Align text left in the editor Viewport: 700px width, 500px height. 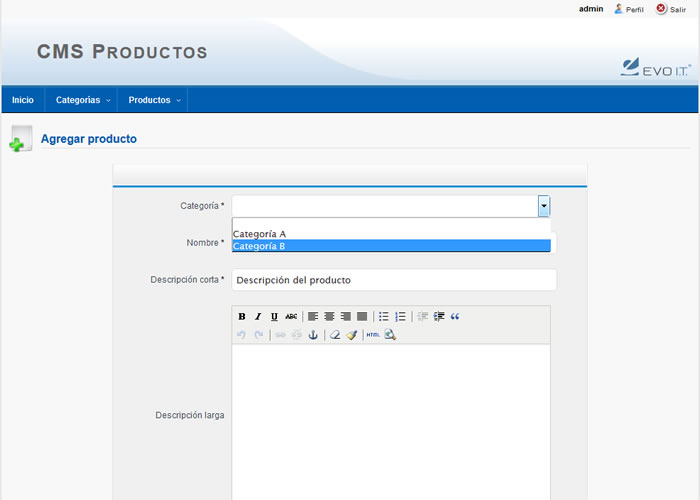coord(313,317)
